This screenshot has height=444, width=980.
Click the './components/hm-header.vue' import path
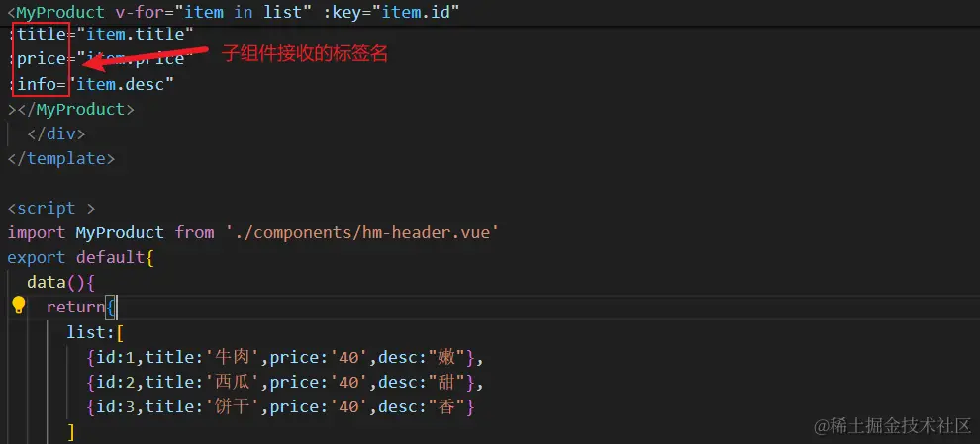click(362, 232)
